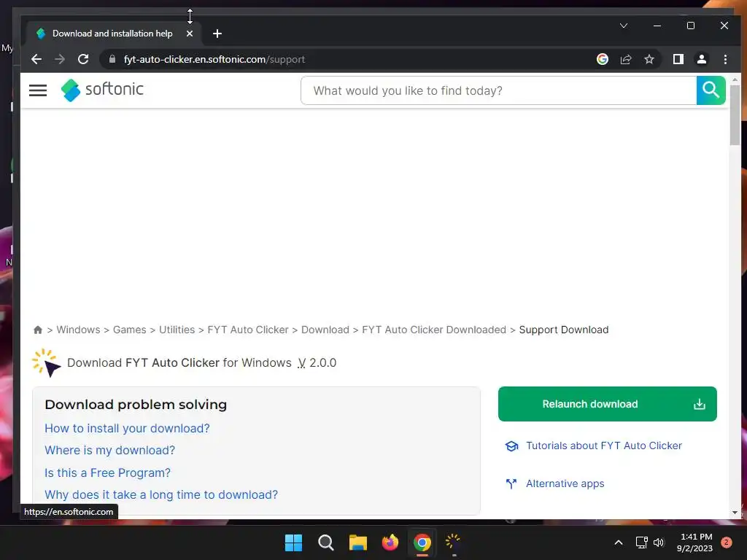The image size is (747, 560).
Task: Click the download arrow icon on Relaunch button
Action: tap(699, 404)
